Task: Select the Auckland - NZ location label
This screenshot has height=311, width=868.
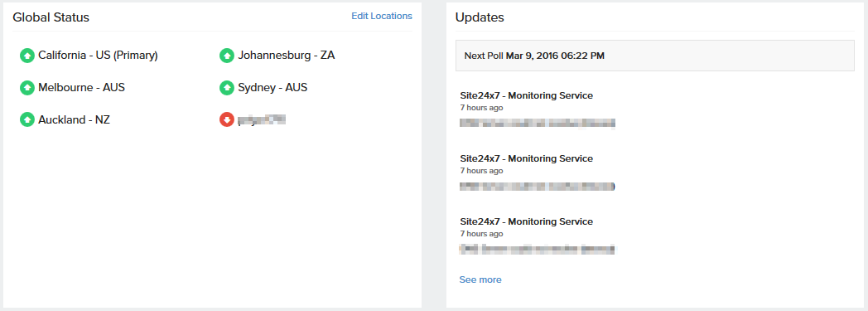Action: 75,119
